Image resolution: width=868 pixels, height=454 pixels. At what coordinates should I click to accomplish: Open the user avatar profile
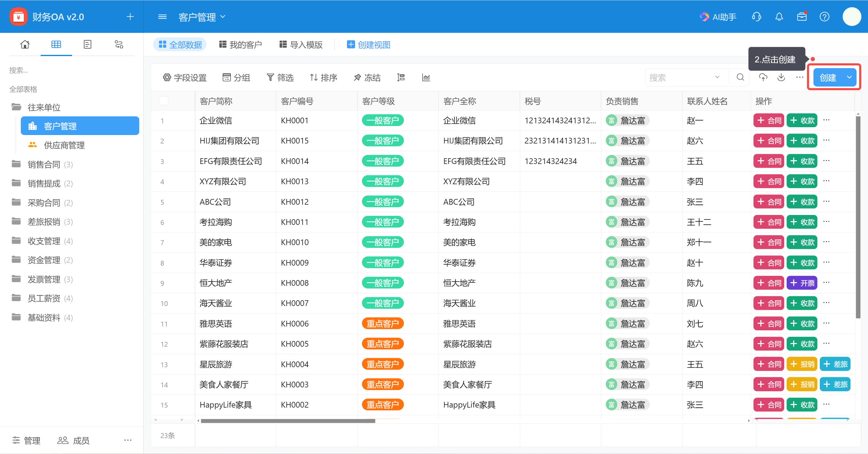[x=851, y=17]
